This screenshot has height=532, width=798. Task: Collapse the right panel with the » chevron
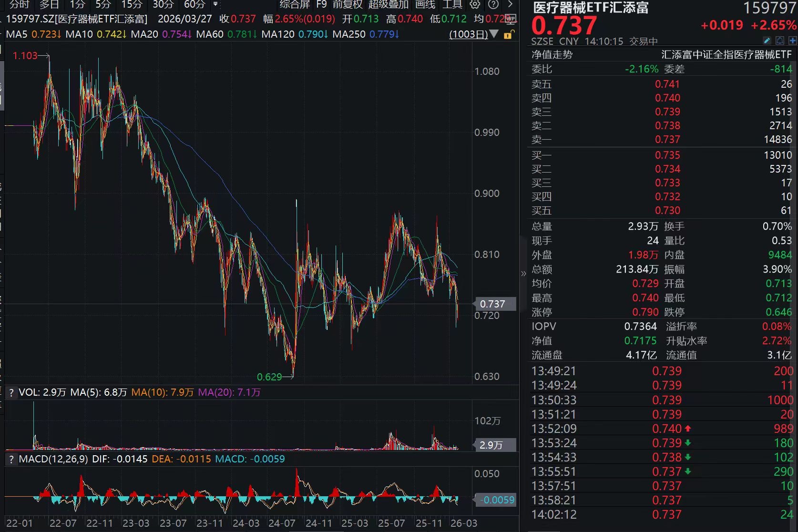(523, 274)
